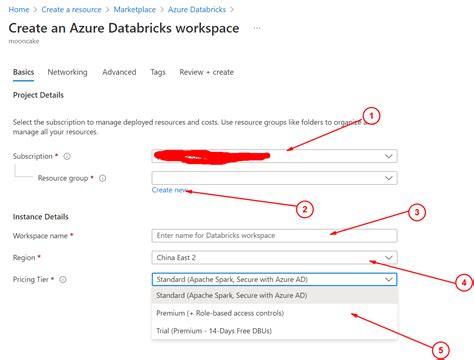Switch to Review + create tab
This screenshot has width=474, height=360.
(206, 72)
